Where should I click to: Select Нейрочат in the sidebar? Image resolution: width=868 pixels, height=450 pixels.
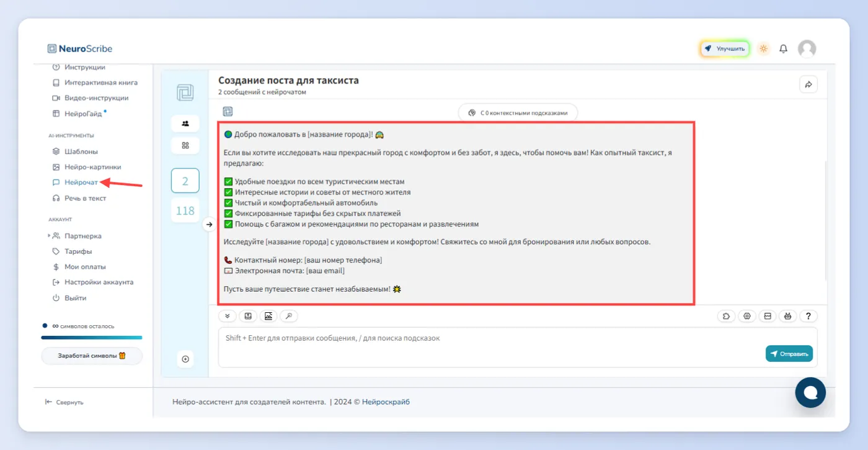(x=75, y=182)
